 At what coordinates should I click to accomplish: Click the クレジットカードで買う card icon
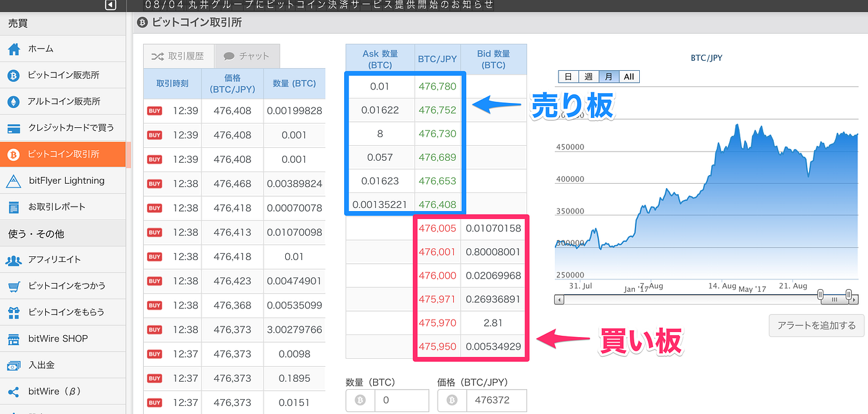tap(14, 128)
